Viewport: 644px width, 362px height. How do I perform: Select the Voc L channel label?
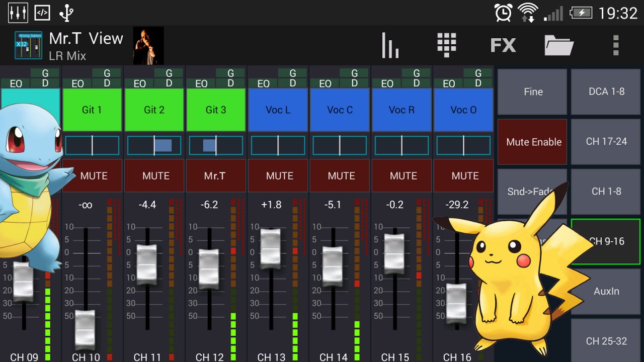point(278,110)
